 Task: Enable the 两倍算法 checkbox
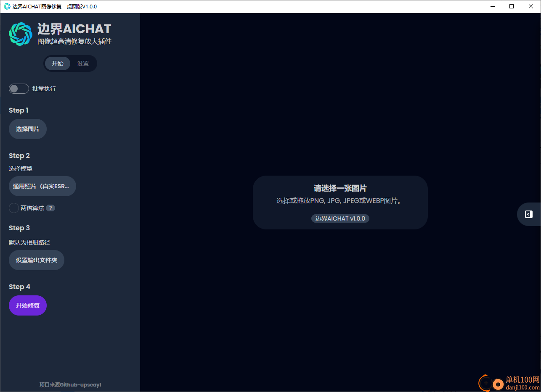[14, 208]
